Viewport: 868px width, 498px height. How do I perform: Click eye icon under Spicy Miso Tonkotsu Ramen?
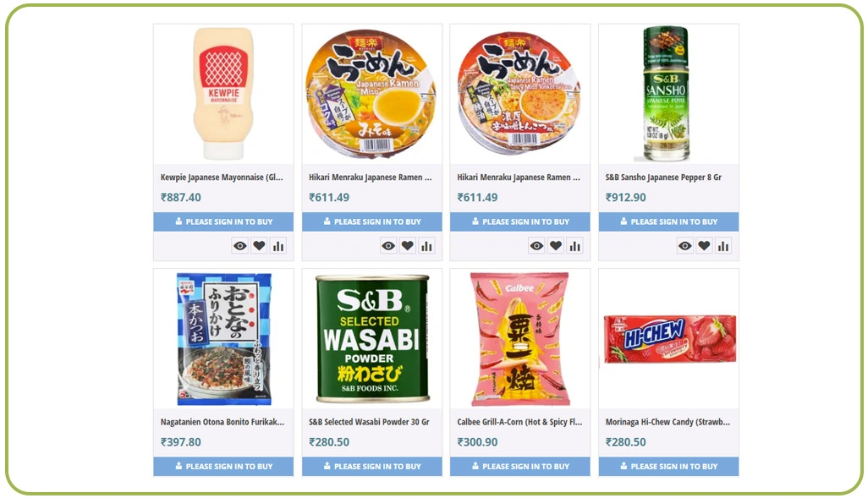[x=537, y=246]
